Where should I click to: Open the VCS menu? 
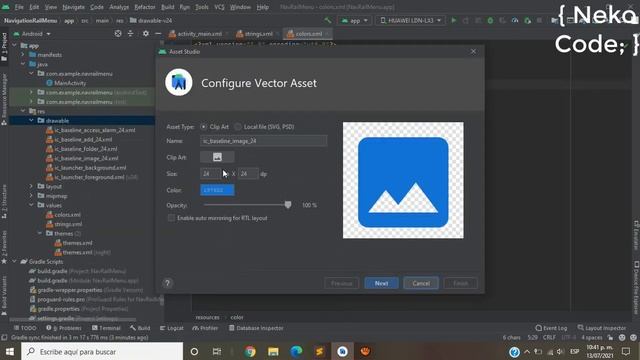pyautogui.click(x=219, y=7)
